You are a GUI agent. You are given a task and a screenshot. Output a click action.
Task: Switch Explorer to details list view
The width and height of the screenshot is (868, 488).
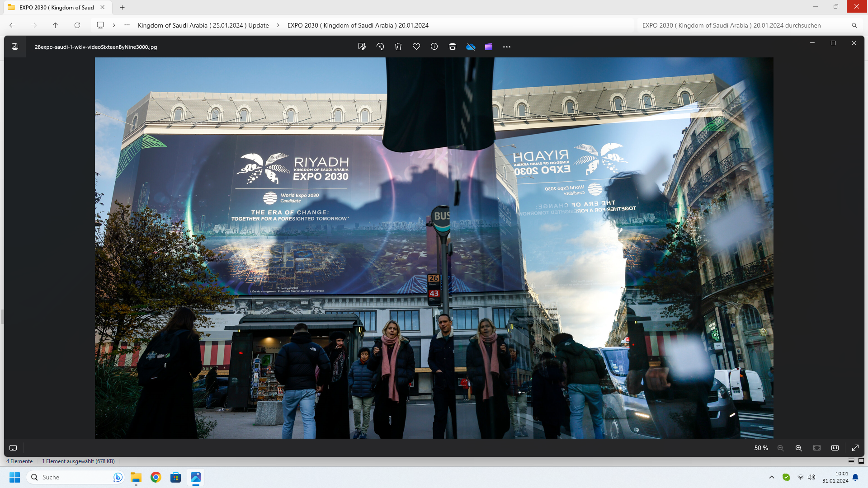click(x=851, y=461)
